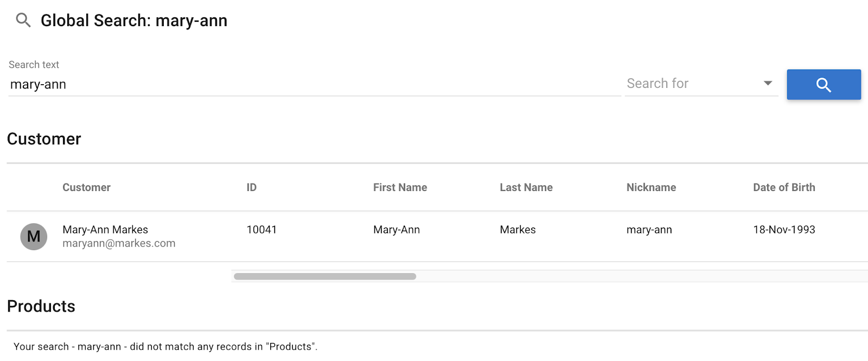The image size is (868, 361).
Task: Open the Search for dropdown
Action: click(x=701, y=84)
